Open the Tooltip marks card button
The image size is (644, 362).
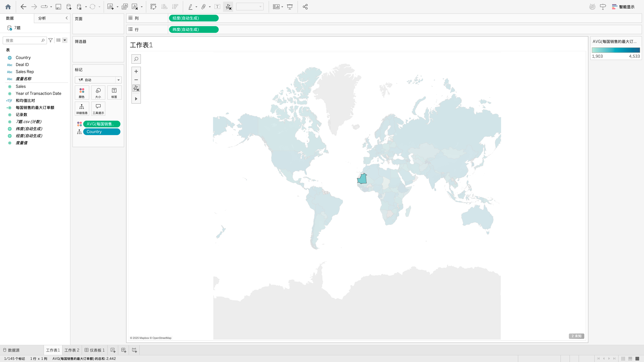click(x=98, y=109)
